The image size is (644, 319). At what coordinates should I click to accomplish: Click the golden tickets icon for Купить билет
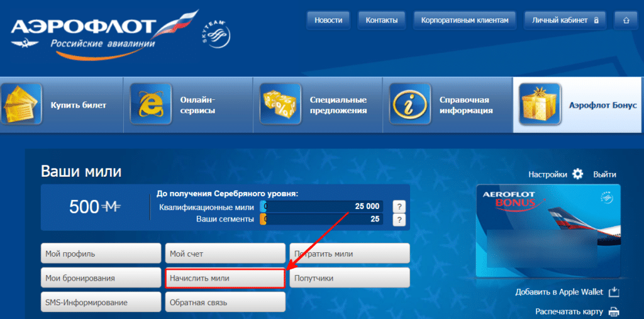pos(21,104)
